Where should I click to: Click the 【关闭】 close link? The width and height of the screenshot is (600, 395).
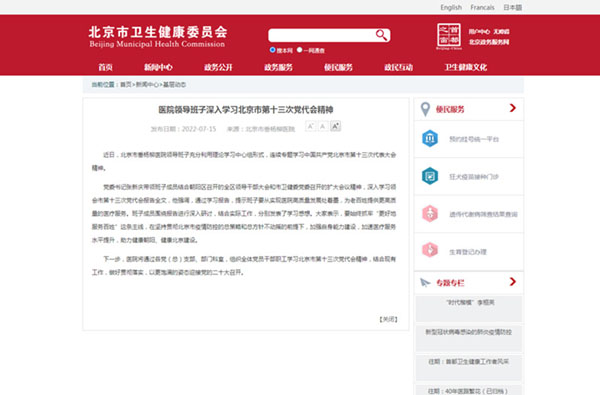tap(388, 319)
